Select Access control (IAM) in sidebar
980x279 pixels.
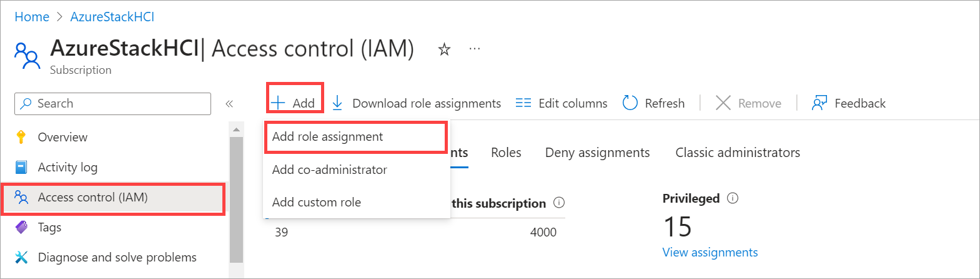[x=112, y=198]
